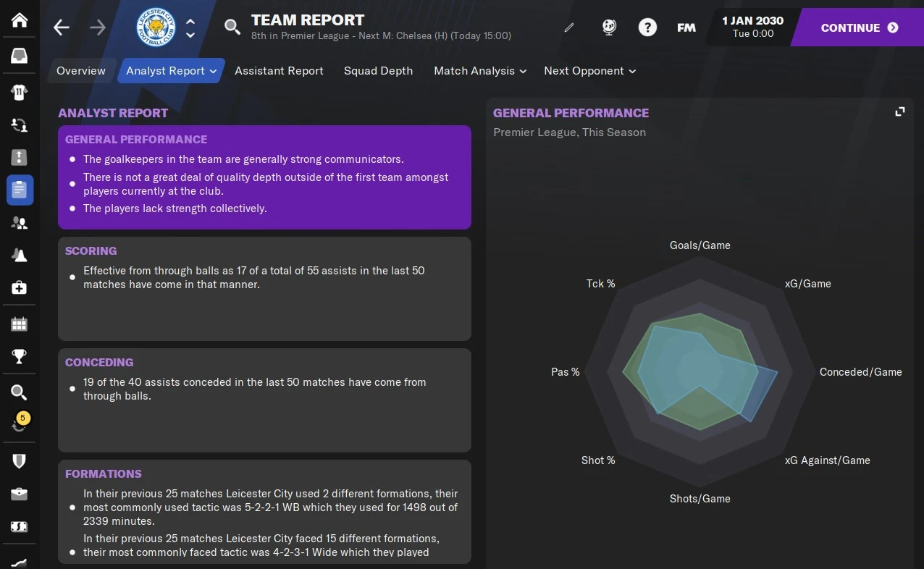Click the 1 JAN 2030 date panel

pos(752,27)
